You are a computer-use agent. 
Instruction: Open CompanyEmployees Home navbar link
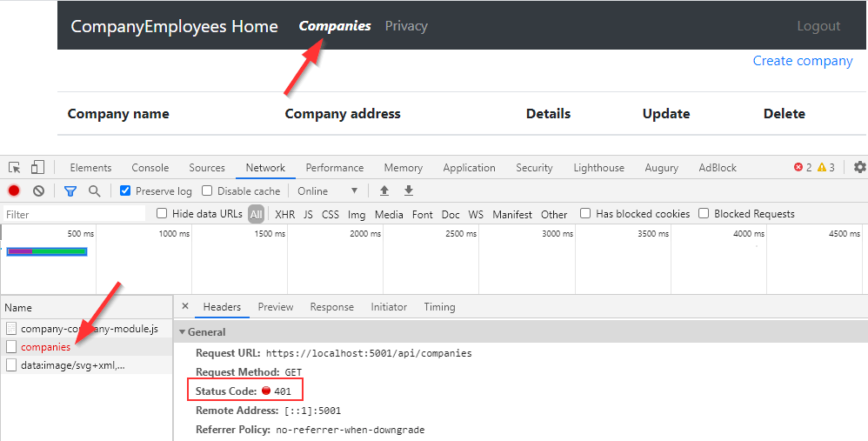[x=174, y=26]
